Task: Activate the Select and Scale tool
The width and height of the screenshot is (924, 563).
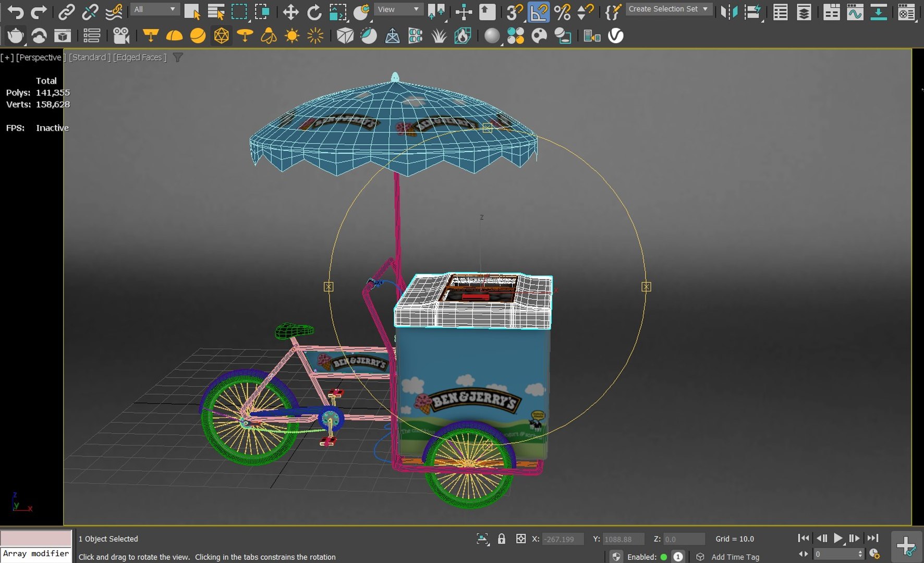Action: (337, 11)
